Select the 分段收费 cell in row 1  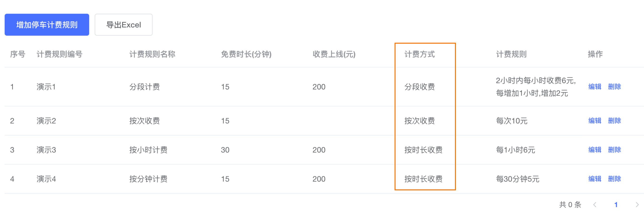(419, 87)
